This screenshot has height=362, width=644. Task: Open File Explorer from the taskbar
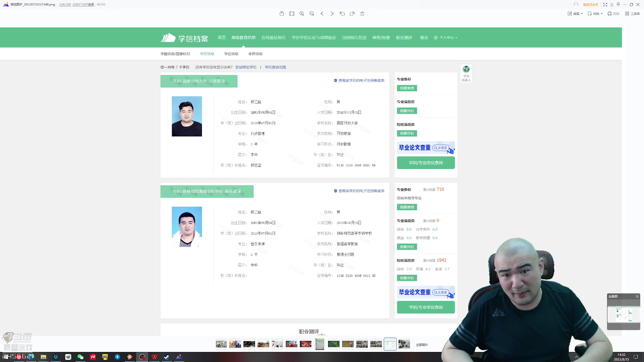coord(43,357)
